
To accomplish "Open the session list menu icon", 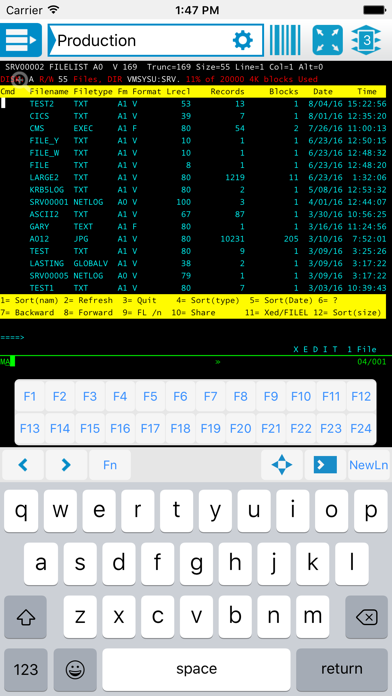I will coord(21,40).
